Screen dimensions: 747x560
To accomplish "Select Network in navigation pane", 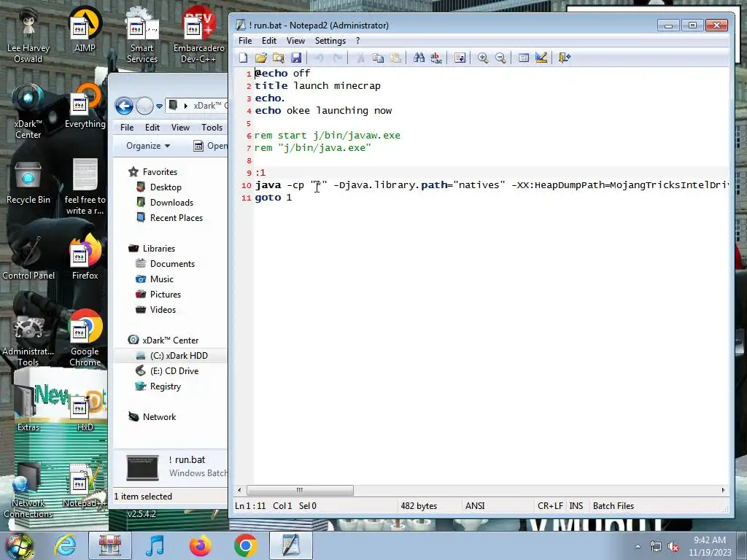I will pyautogui.click(x=159, y=416).
